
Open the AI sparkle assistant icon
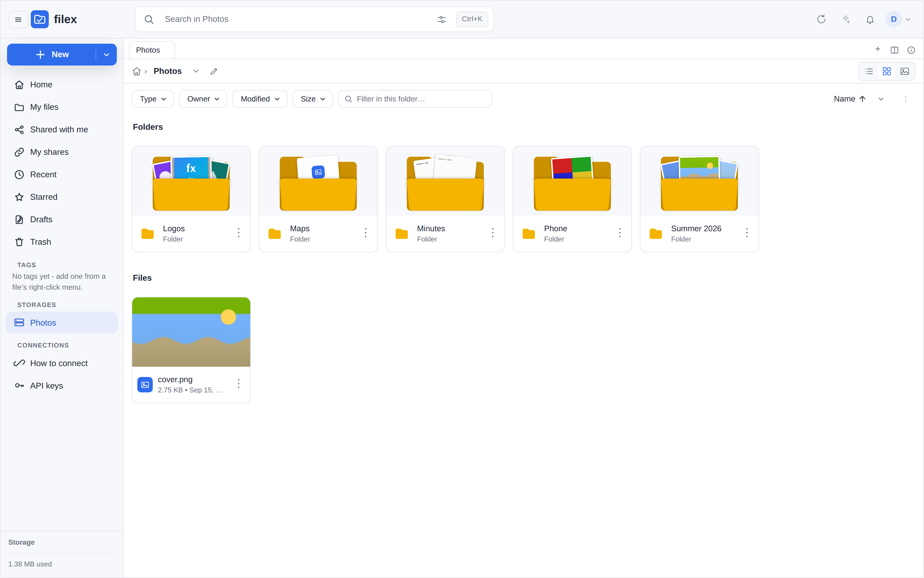click(x=846, y=20)
